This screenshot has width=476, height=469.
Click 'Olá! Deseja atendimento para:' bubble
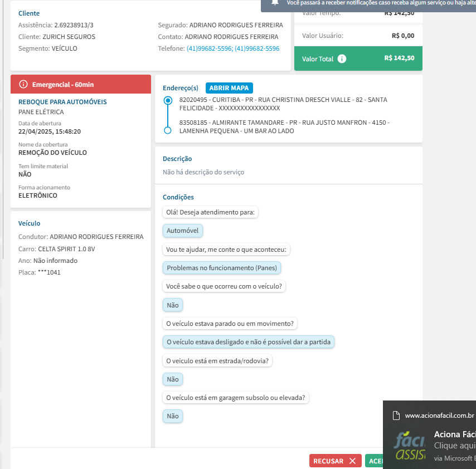pyautogui.click(x=210, y=212)
